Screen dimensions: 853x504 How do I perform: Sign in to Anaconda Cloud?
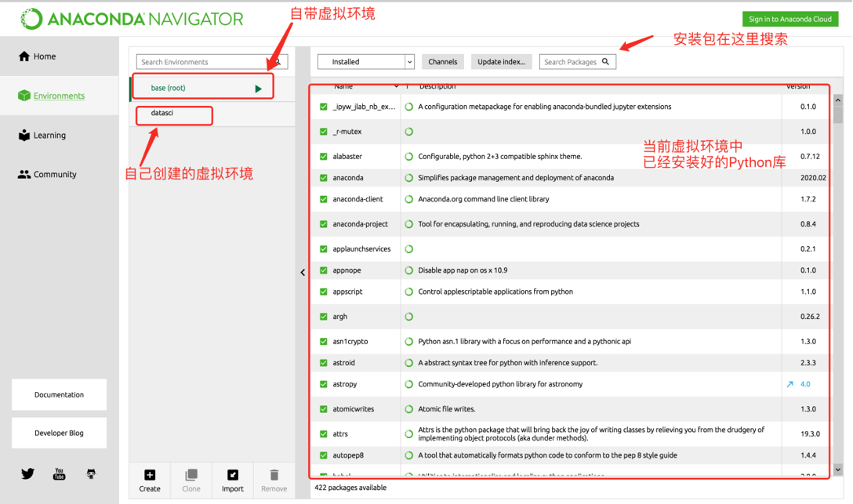click(x=790, y=19)
